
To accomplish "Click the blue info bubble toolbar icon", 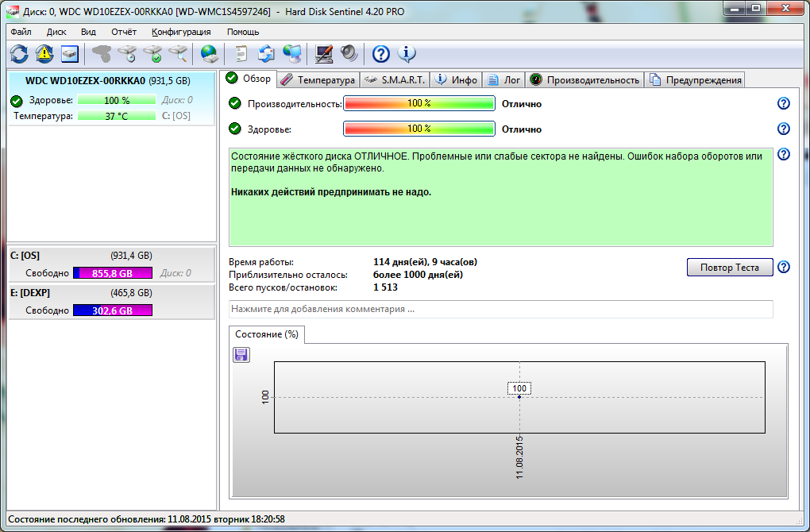I will (407, 54).
